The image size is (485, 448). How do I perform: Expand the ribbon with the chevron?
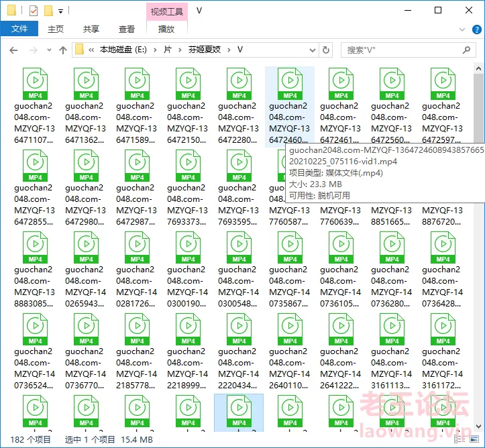[462, 30]
